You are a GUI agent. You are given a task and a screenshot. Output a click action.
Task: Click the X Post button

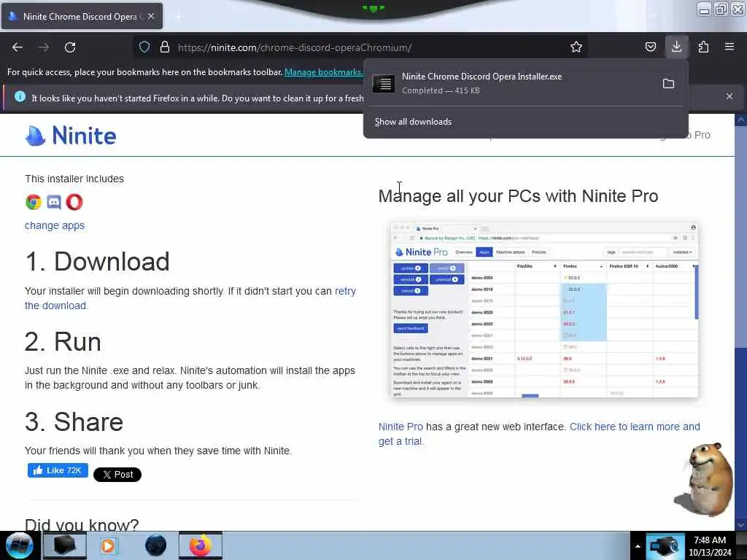coord(117,474)
